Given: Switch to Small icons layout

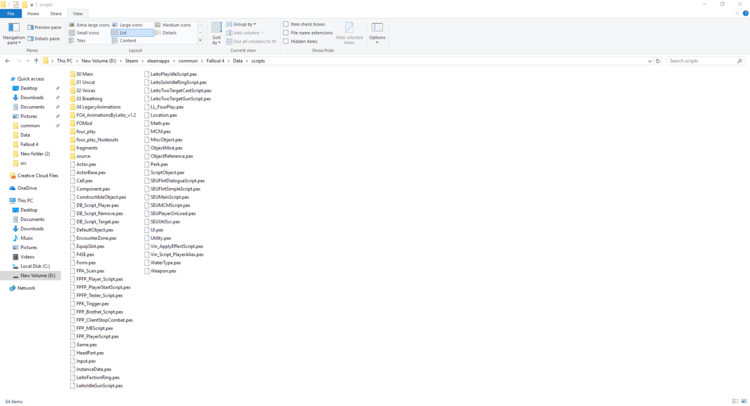Looking at the screenshot, I should (x=84, y=33).
